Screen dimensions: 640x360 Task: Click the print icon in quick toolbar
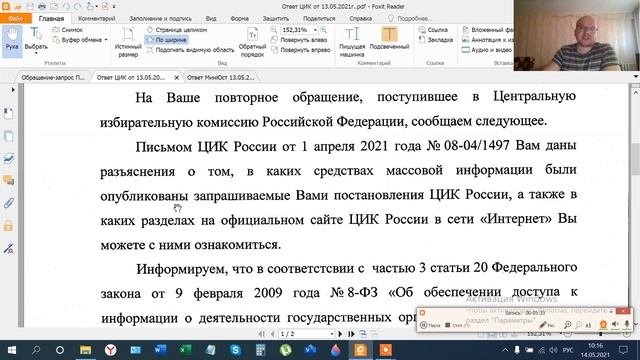[x=42, y=7]
